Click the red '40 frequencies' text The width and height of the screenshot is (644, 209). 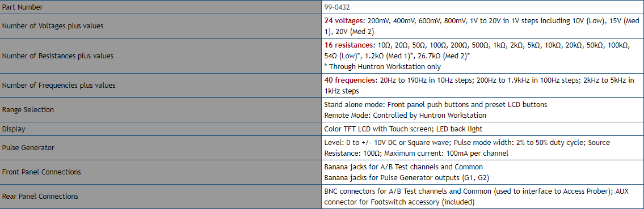coord(350,79)
